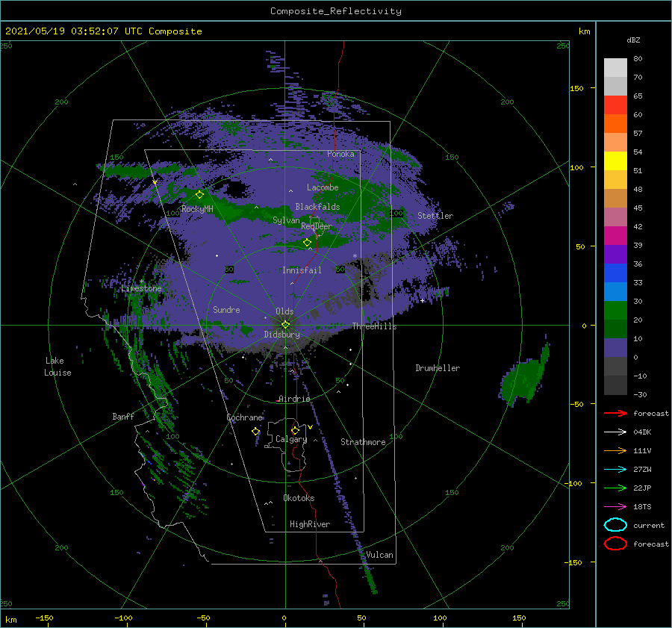Viewport: 672px width, 628px height.
Task: Pick the orange swatch below 60 dBZ
Action: (x=615, y=123)
